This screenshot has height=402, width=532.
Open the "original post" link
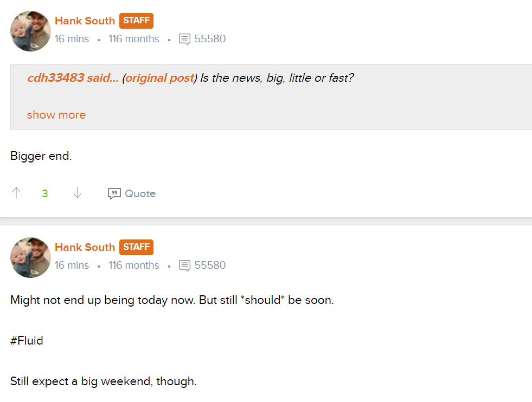tap(159, 78)
